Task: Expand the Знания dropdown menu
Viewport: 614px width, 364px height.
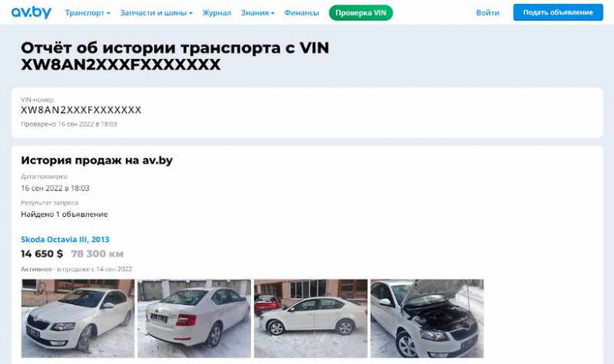Action: [x=257, y=13]
